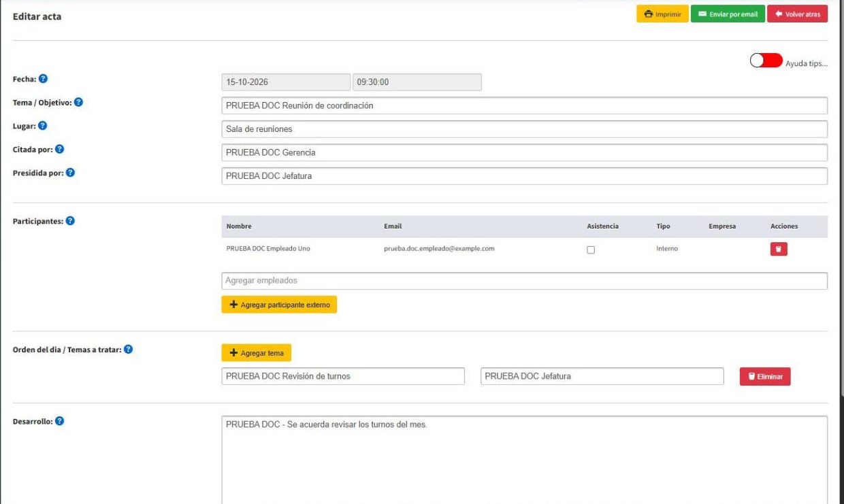This screenshot has width=844, height=504.
Task: Click the Imprimir button
Action: click(663, 14)
